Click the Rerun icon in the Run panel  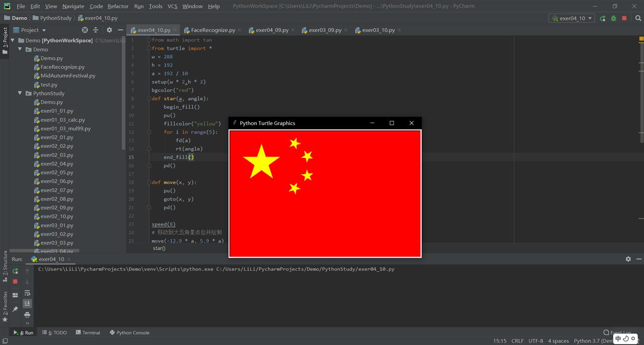click(x=15, y=271)
